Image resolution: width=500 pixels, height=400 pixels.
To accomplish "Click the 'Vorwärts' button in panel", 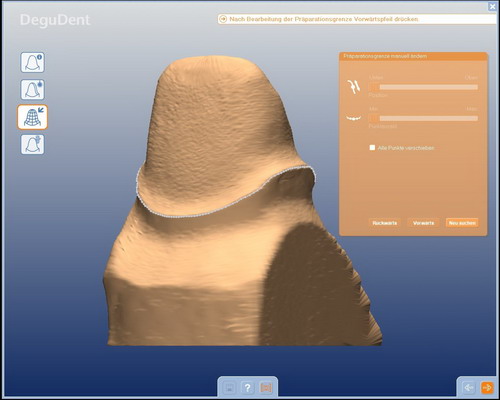I will point(423,223).
